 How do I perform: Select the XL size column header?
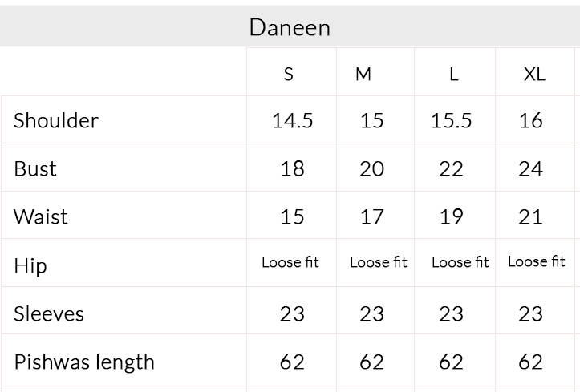pyautogui.click(x=534, y=75)
